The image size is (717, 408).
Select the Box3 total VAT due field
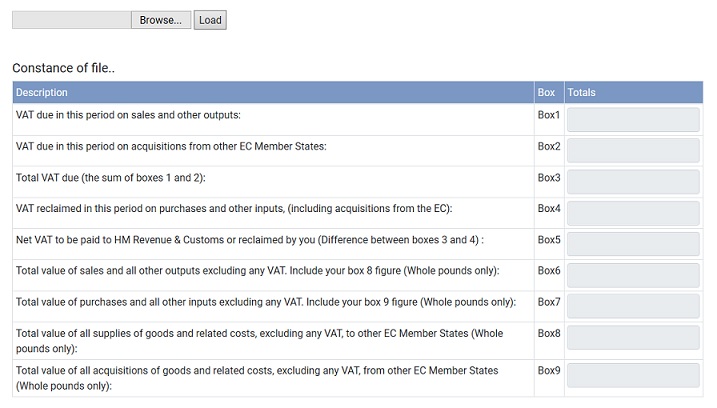click(x=633, y=182)
